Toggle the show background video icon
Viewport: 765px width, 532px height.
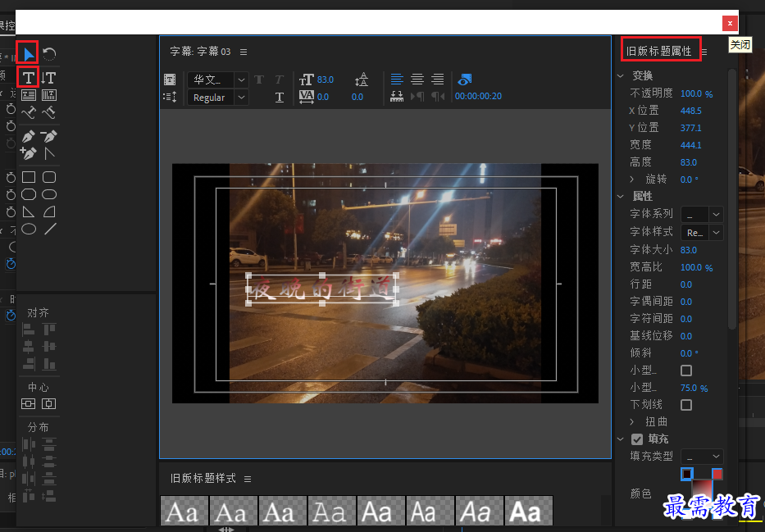(464, 79)
